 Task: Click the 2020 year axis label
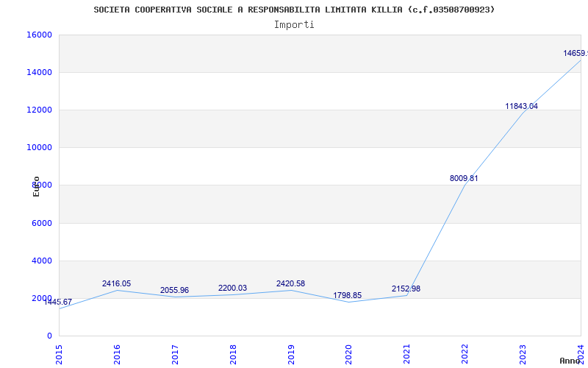coord(348,355)
